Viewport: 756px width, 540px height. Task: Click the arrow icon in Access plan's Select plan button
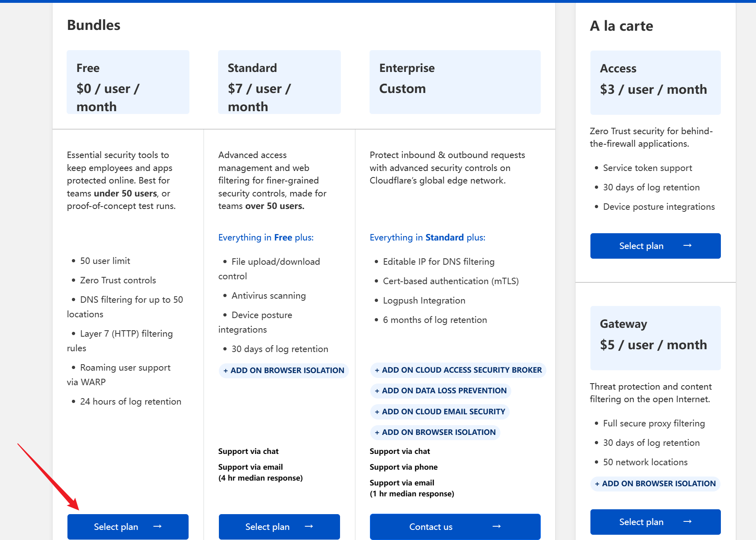click(687, 245)
